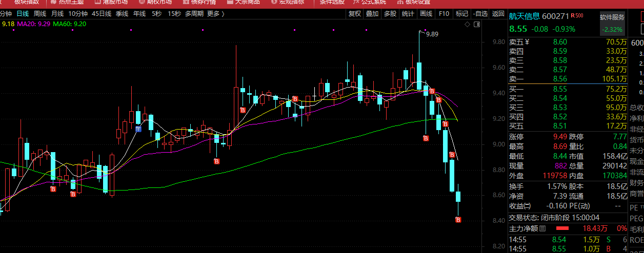Open the 大宗商品 menu
This screenshot has height=253, width=644.
(x=247, y=2)
